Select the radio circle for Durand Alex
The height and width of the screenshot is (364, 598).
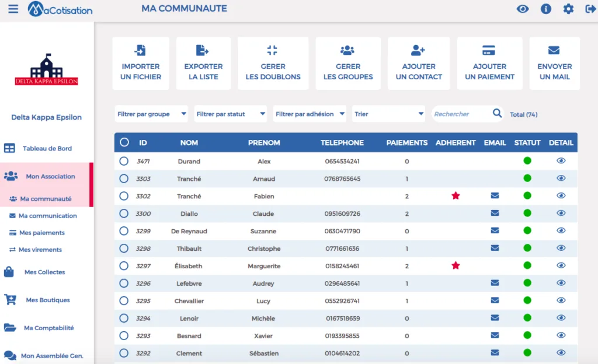[124, 161]
